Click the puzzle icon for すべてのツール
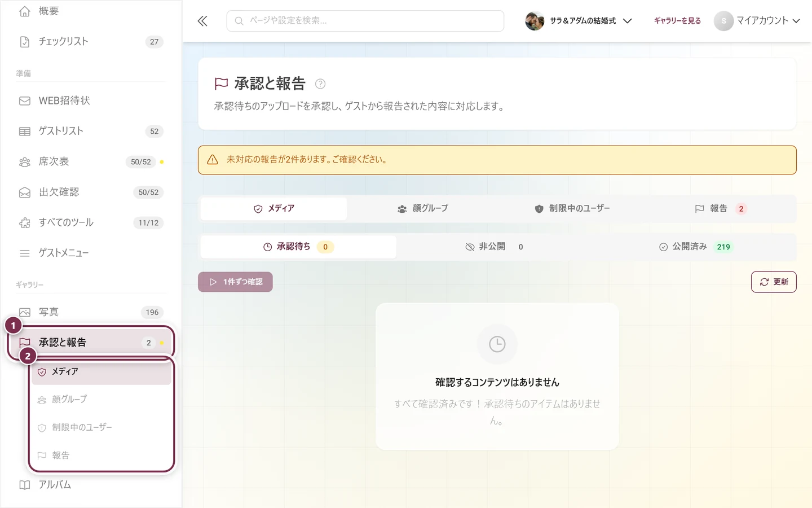812x508 pixels. tap(25, 223)
